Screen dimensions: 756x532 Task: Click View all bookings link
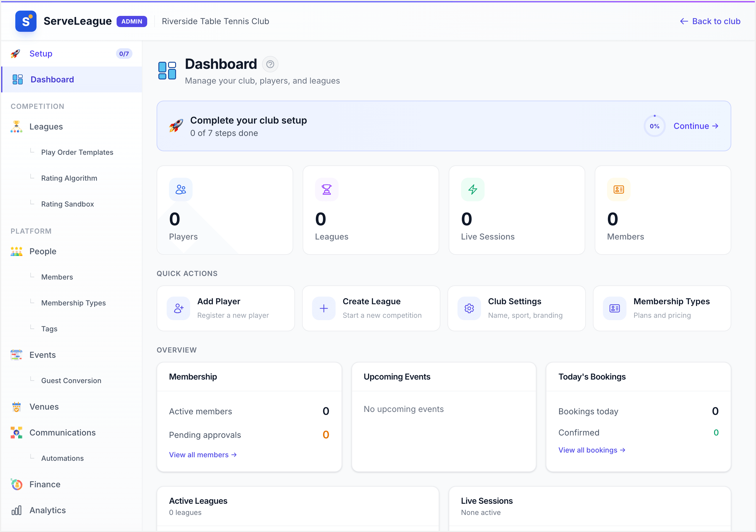click(x=592, y=450)
